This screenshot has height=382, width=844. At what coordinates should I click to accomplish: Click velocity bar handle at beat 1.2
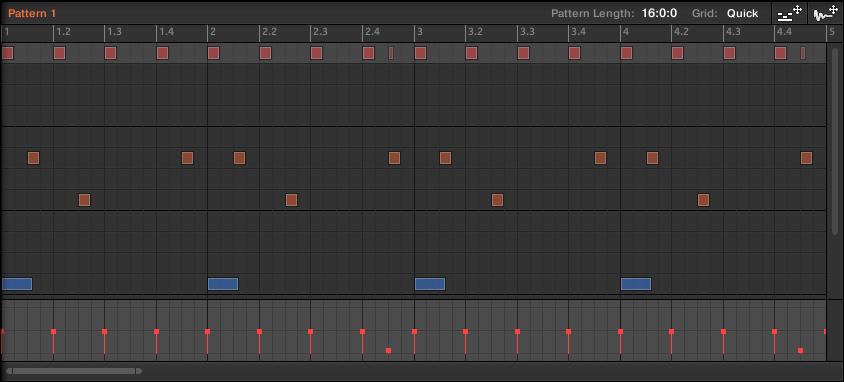(53, 332)
